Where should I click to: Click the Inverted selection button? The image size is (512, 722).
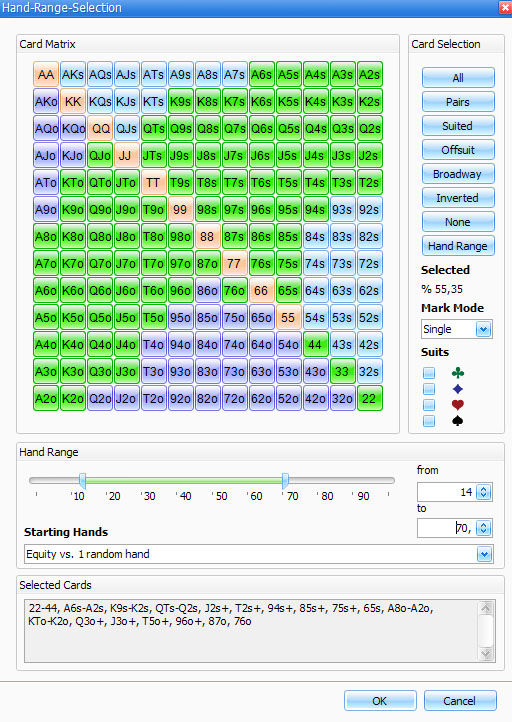(x=458, y=198)
